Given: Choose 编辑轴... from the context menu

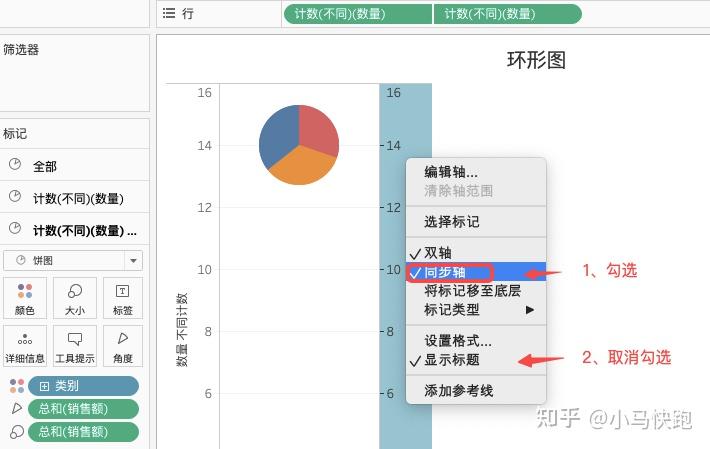Looking at the screenshot, I should click(476, 172).
